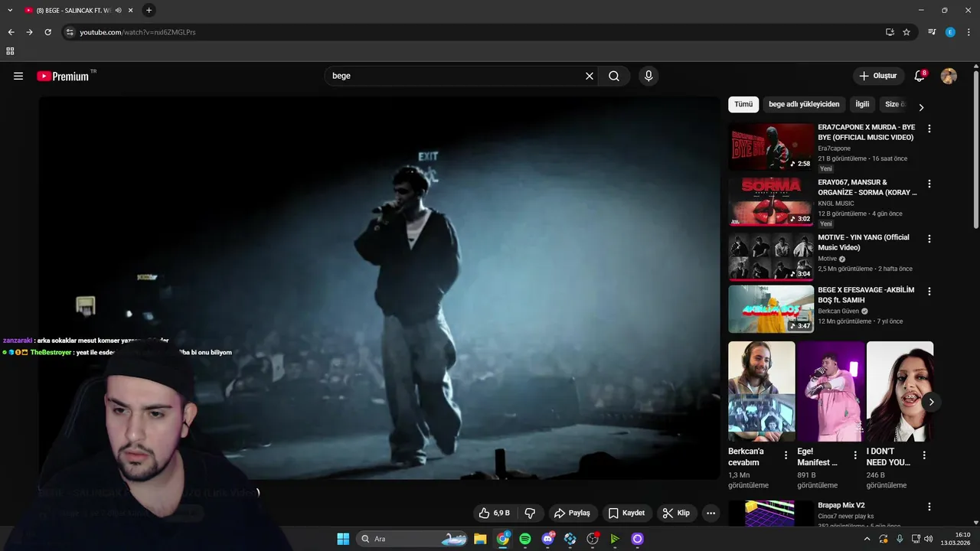The image size is (980, 551).
Task: Start voice search with microphone icon
Action: 648,76
